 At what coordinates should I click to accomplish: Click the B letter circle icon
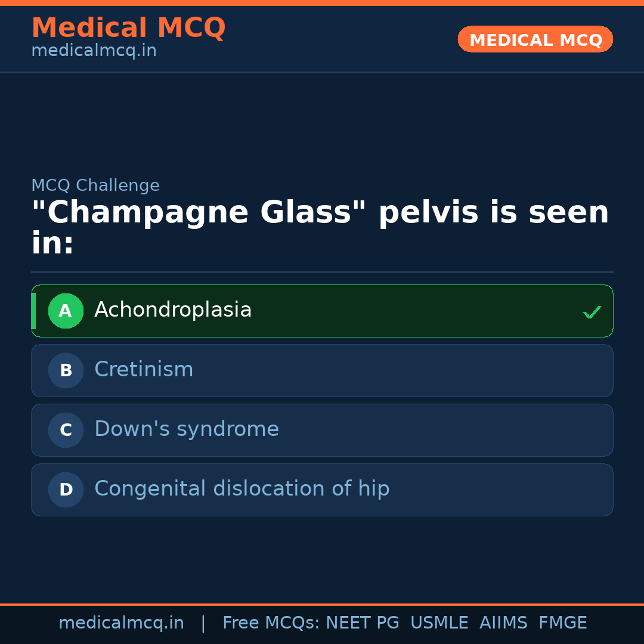tap(66, 370)
